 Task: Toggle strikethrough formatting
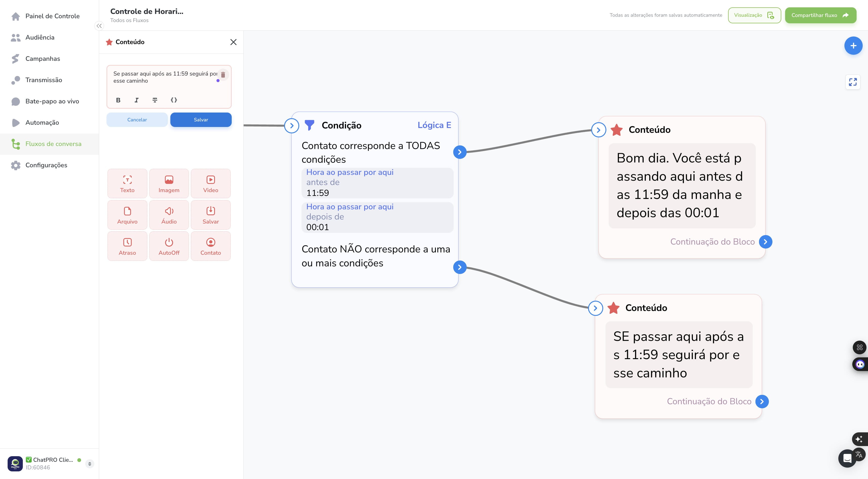155,100
